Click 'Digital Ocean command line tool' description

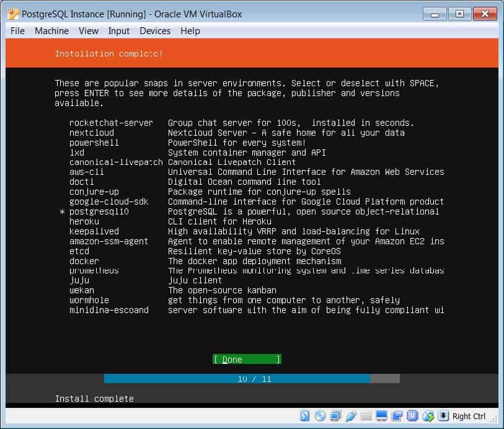[244, 182]
